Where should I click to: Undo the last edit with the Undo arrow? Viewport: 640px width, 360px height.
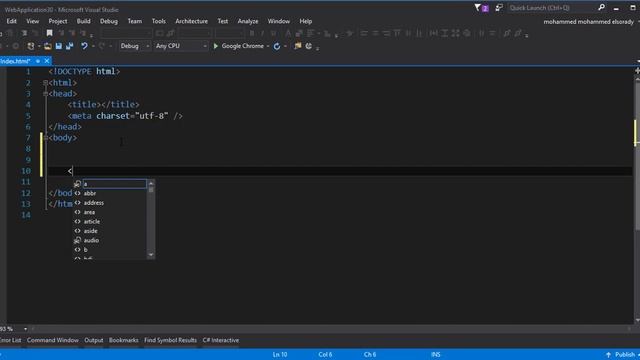tap(84, 46)
